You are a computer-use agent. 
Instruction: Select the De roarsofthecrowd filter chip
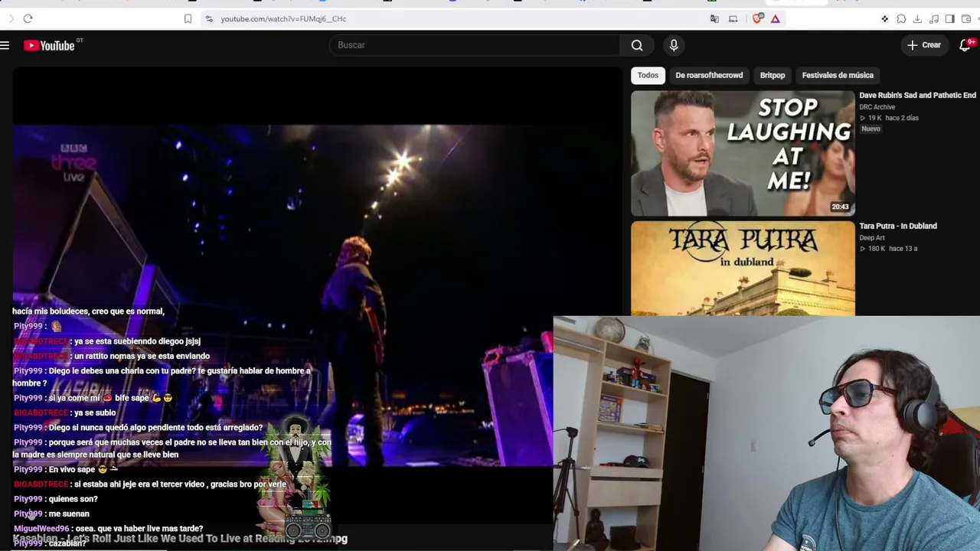coord(709,75)
